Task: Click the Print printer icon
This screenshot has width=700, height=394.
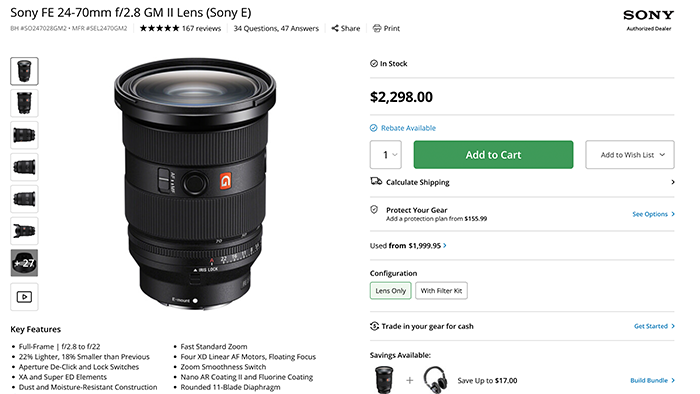Action: click(377, 29)
